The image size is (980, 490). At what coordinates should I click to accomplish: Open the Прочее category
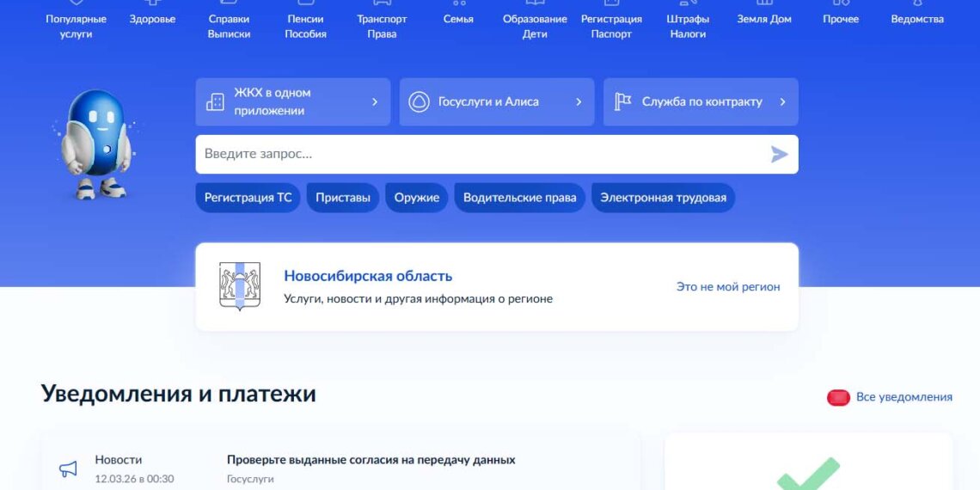[x=841, y=19]
